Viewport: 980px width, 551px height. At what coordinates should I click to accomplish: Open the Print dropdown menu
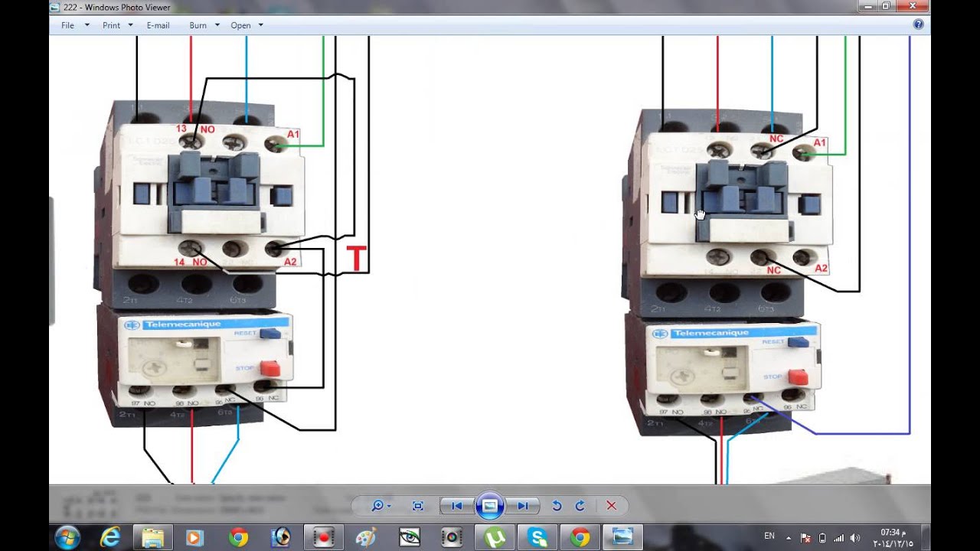tap(118, 25)
